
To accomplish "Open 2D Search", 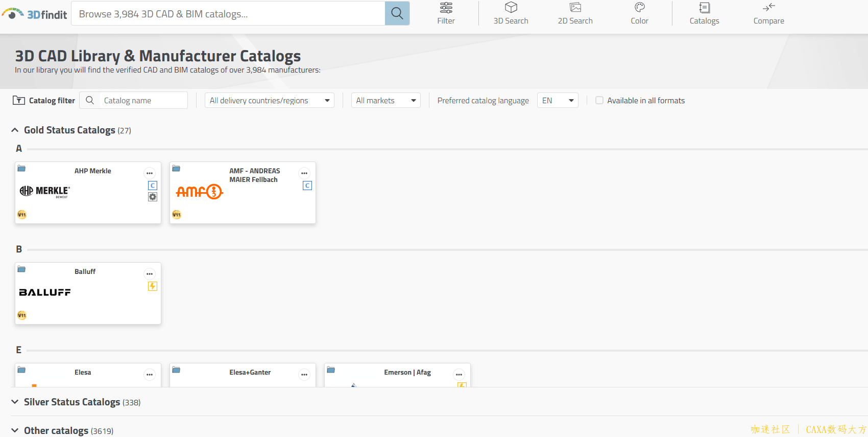I will click(x=575, y=14).
